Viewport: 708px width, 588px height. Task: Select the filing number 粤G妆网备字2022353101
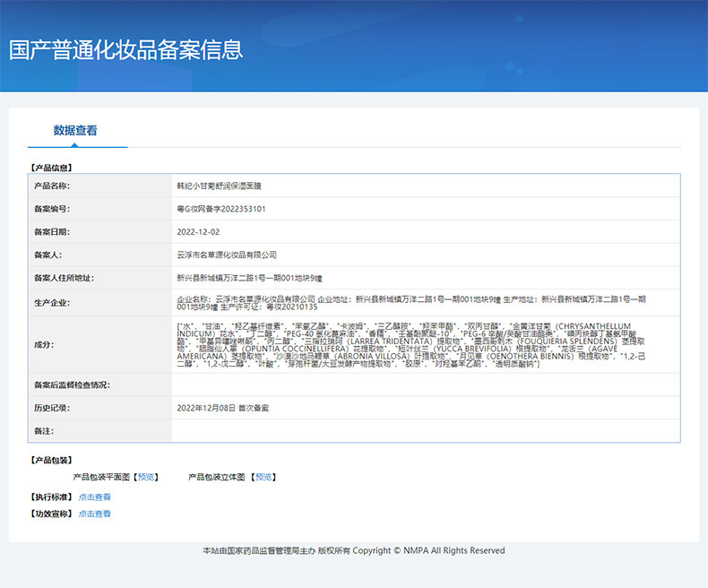click(x=221, y=209)
